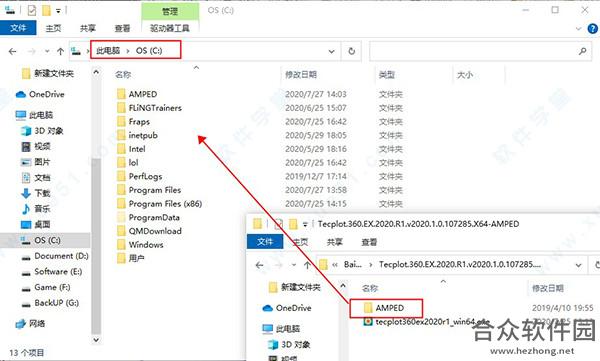The image size is (600, 361).
Task: Select the lol folder
Action: click(133, 163)
